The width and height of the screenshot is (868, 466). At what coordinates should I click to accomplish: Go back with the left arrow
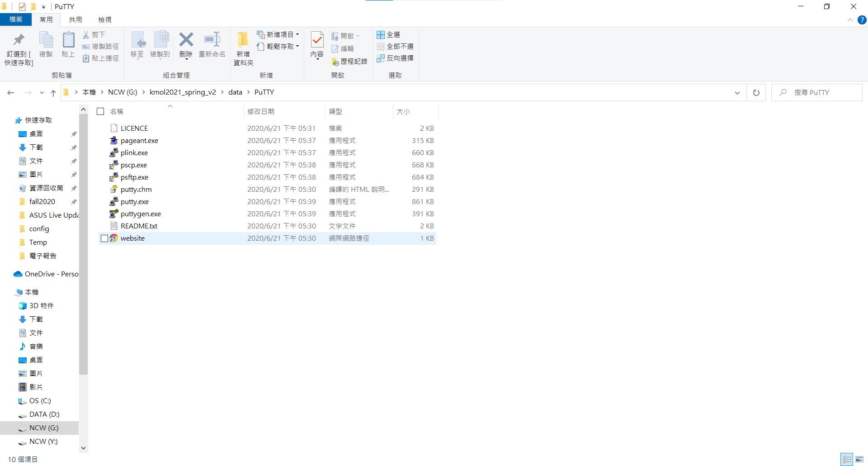pyautogui.click(x=11, y=93)
